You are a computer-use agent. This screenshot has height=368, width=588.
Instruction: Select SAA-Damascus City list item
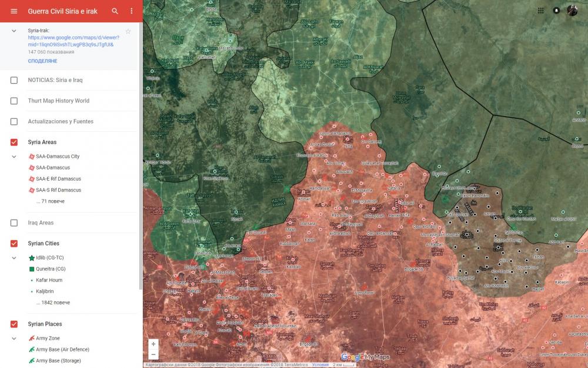click(57, 157)
